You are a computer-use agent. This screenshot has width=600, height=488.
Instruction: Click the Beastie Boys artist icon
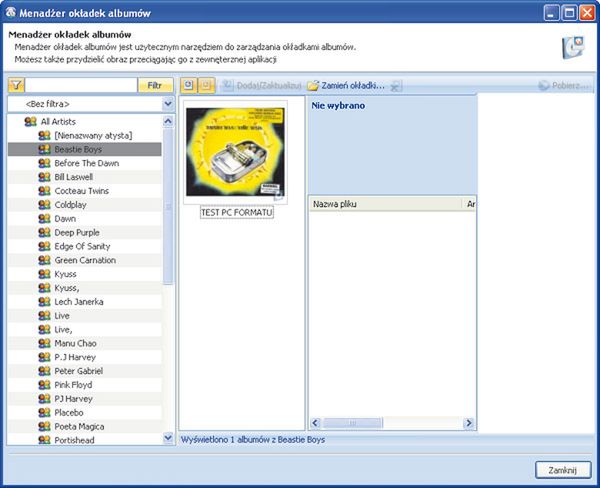pyautogui.click(x=44, y=149)
